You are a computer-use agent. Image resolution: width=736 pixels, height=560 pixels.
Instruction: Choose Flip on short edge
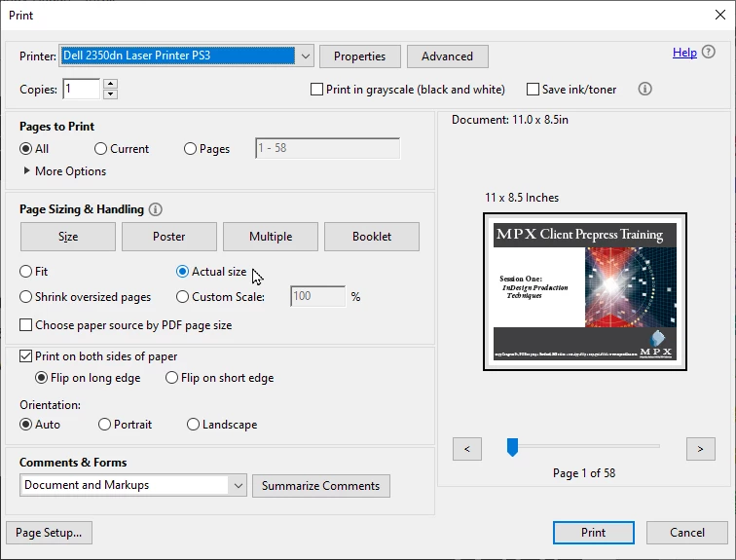point(171,378)
